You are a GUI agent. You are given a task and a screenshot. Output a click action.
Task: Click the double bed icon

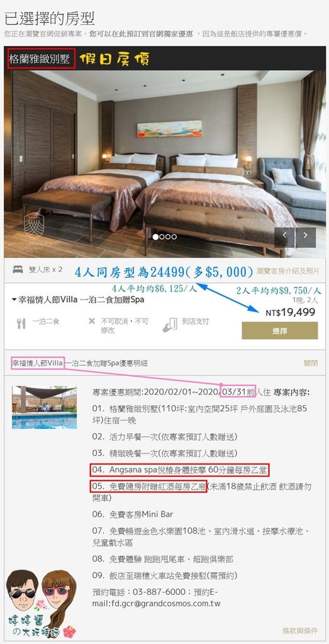coord(18,269)
